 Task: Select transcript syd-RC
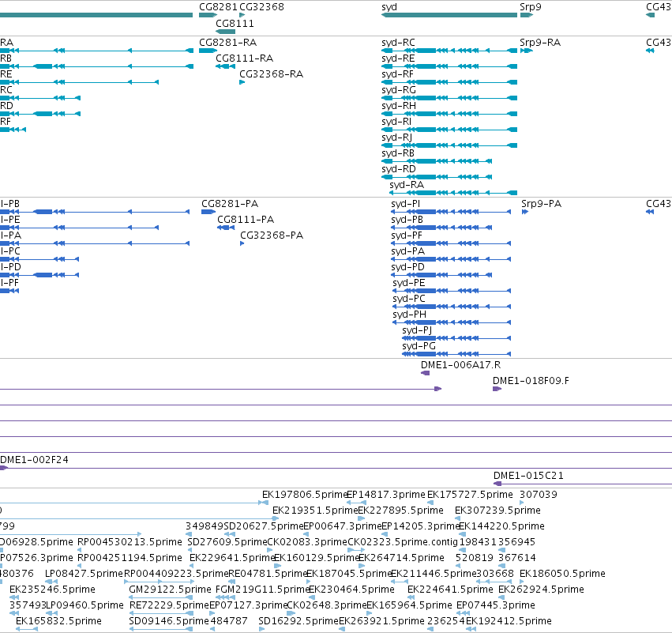pyautogui.click(x=398, y=43)
